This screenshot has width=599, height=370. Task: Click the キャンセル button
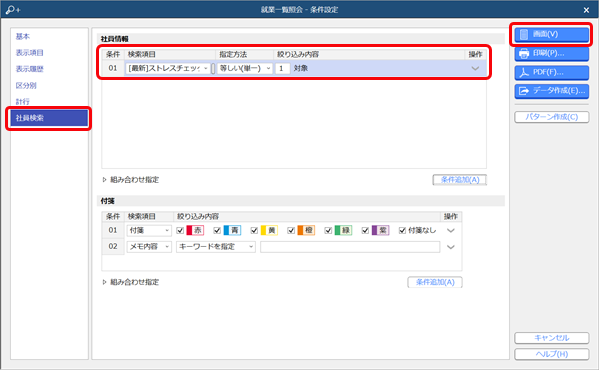[x=551, y=338]
